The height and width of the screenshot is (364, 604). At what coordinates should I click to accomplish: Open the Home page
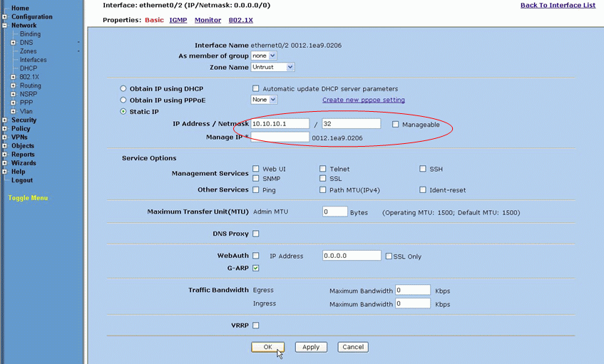pos(20,8)
